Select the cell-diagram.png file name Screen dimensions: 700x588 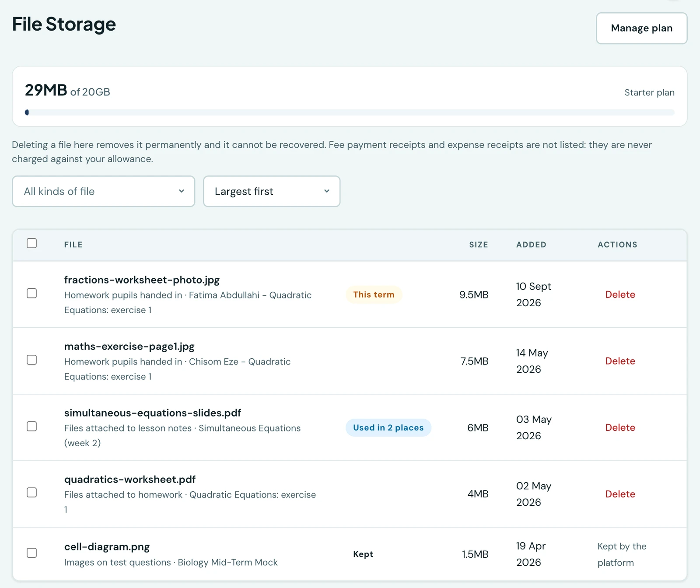[x=107, y=547]
